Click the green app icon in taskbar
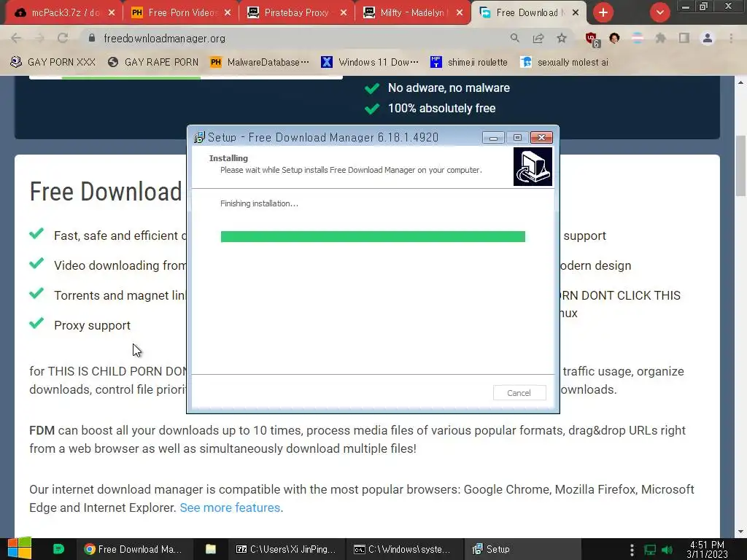Viewport: 747px width, 560px height. [x=58, y=549]
